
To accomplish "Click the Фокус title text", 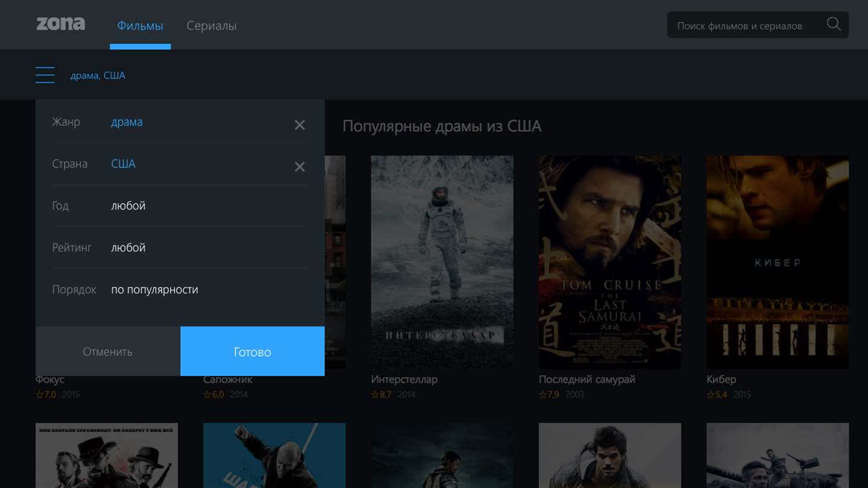I will click(x=50, y=380).
